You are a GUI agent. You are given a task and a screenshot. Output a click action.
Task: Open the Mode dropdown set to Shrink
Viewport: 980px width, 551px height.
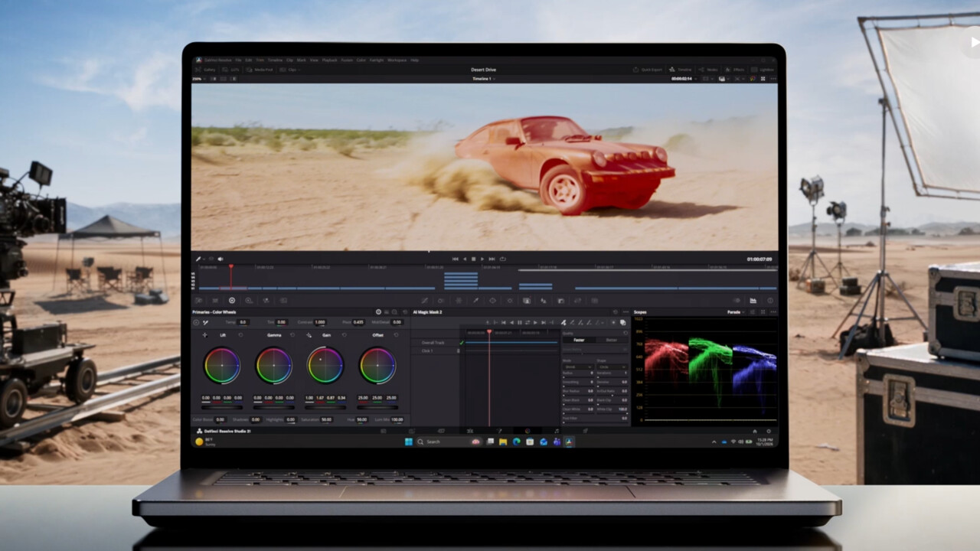[x=578, y=367]
